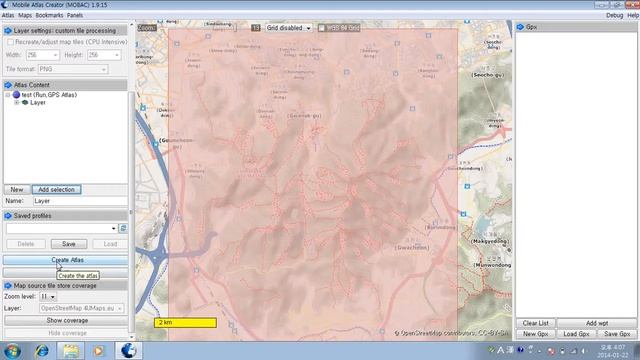Click the Save profile button
640x360 pixels.
[69, 244]
